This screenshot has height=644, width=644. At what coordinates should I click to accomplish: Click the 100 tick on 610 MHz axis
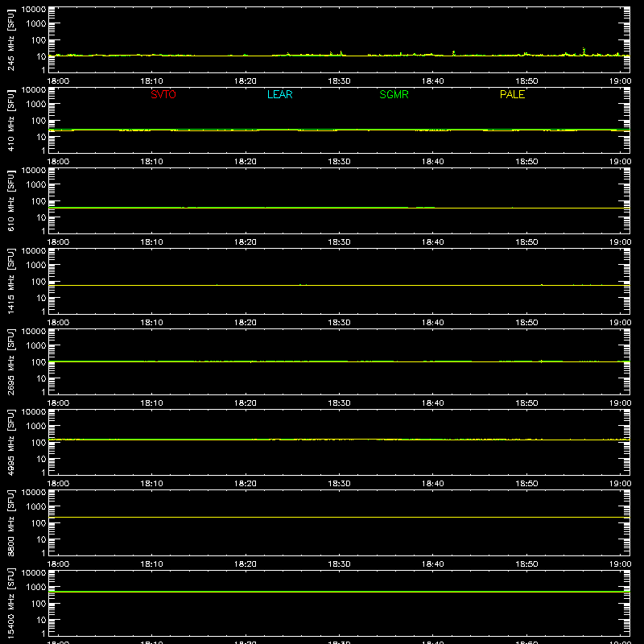(x=39, y=201)
